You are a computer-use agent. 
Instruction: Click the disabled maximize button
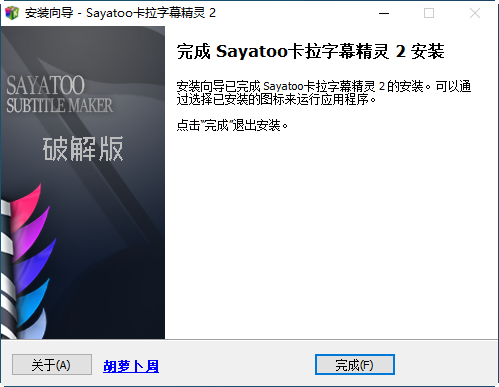pyautogui.click(x=429, y=13)
